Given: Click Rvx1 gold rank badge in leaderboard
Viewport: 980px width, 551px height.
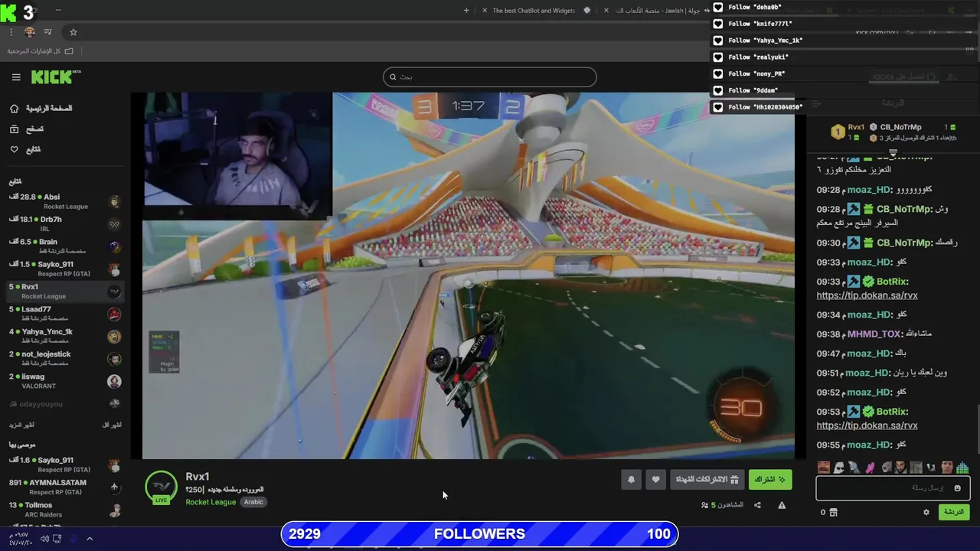Looking at the screenshot, I should coord(838,132).
